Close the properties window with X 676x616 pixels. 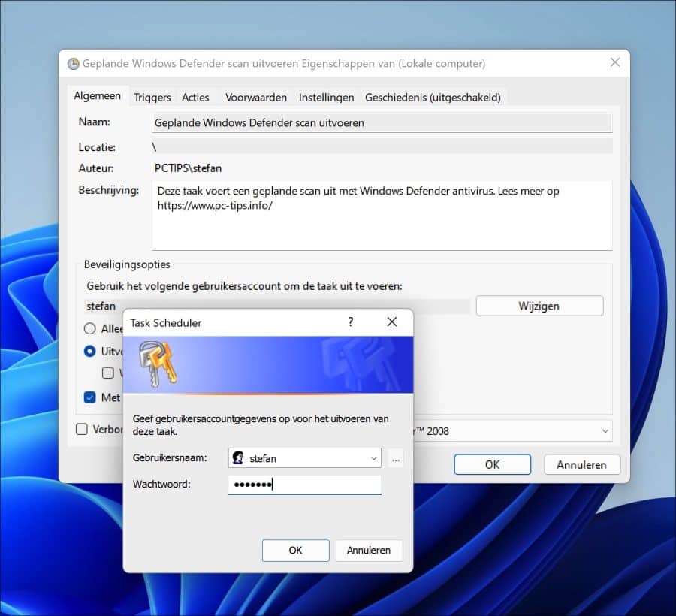615,62
